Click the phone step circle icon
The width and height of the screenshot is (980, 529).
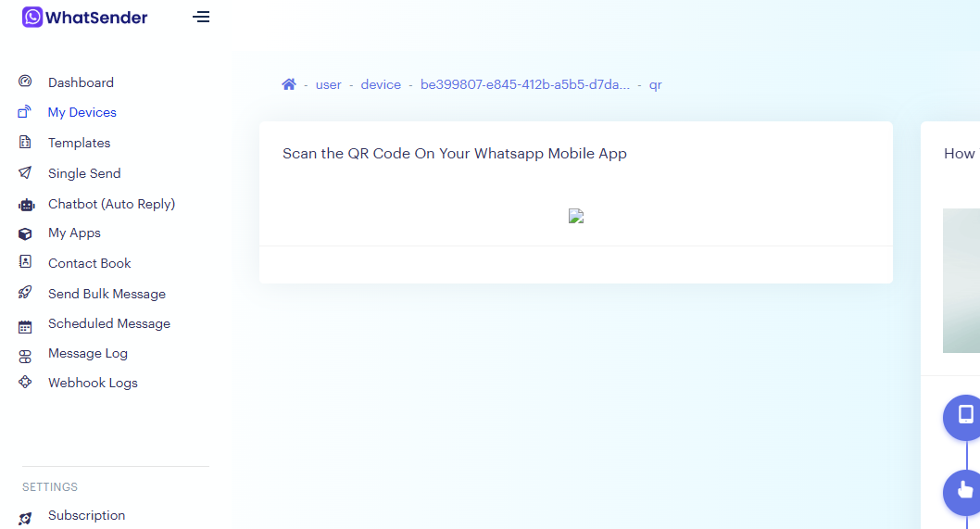point(962,417)
